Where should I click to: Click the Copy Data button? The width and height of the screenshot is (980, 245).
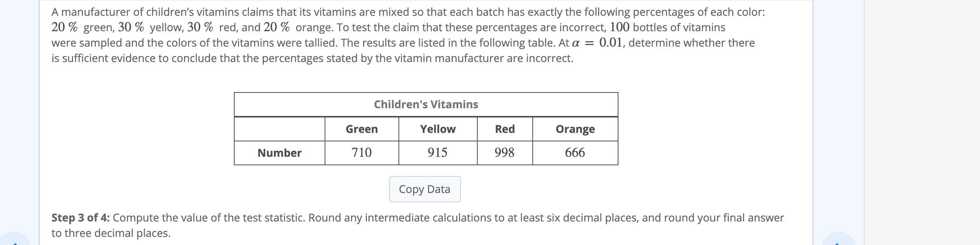[425, 189]
